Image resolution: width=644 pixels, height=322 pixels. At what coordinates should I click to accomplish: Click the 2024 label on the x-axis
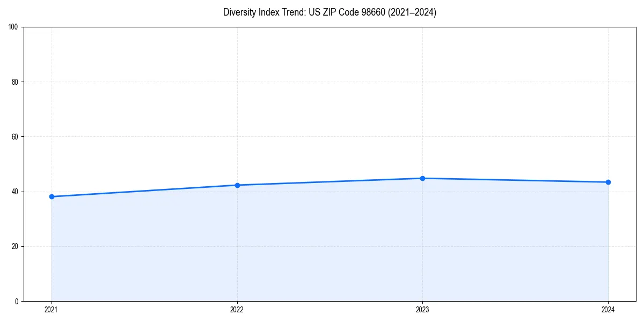click(x=608, y=310)
